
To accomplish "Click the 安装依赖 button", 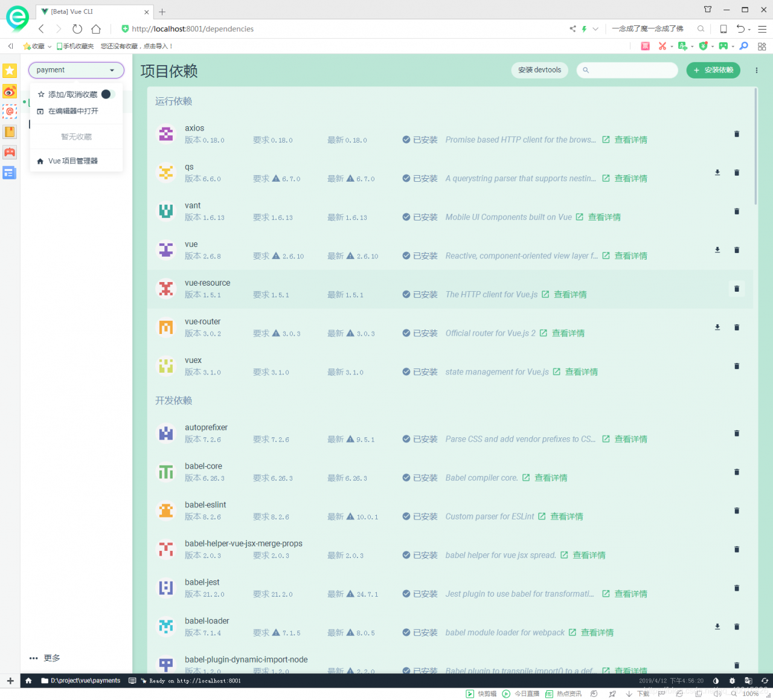I will click(713, 70).
